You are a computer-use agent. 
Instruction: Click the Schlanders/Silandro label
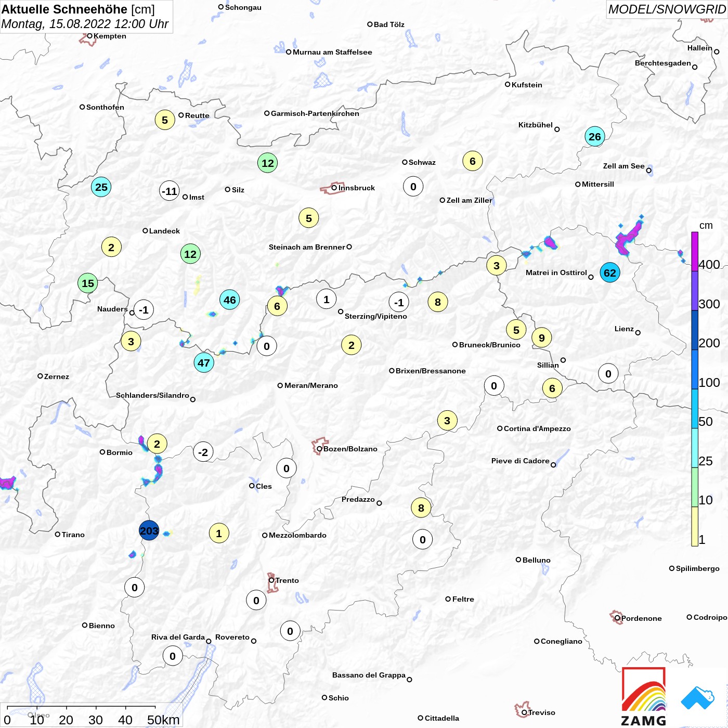click(x=152, y=395)
